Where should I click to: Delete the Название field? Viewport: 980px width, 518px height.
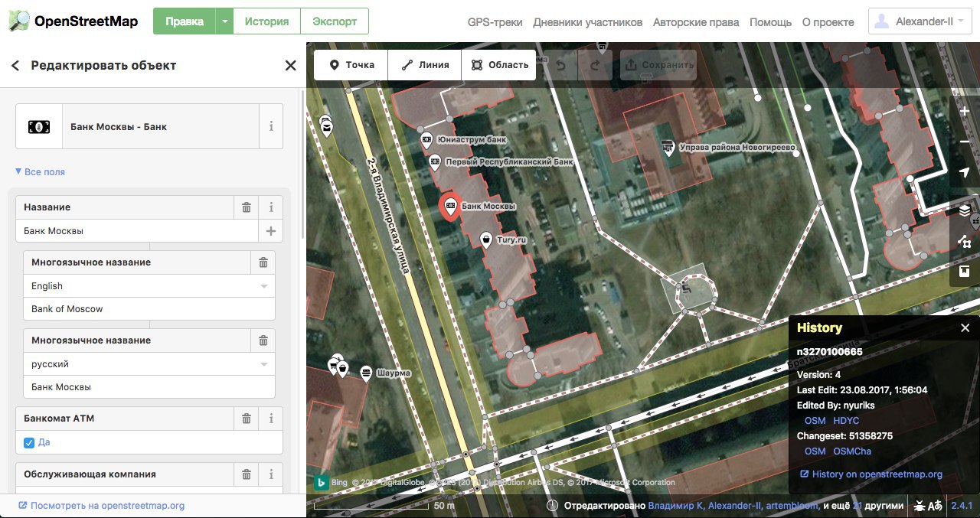click(247, 207)
